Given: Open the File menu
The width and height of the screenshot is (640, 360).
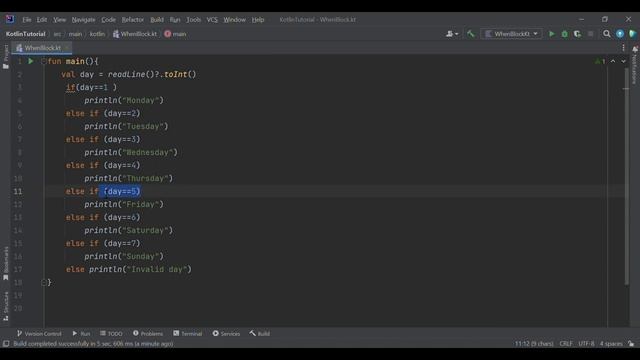Looking at the screenshot, I should point(27,20).
